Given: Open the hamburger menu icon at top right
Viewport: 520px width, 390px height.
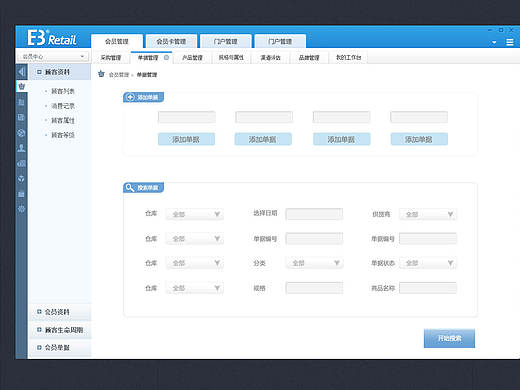Looking at the screenshot, I should (510, 42).
